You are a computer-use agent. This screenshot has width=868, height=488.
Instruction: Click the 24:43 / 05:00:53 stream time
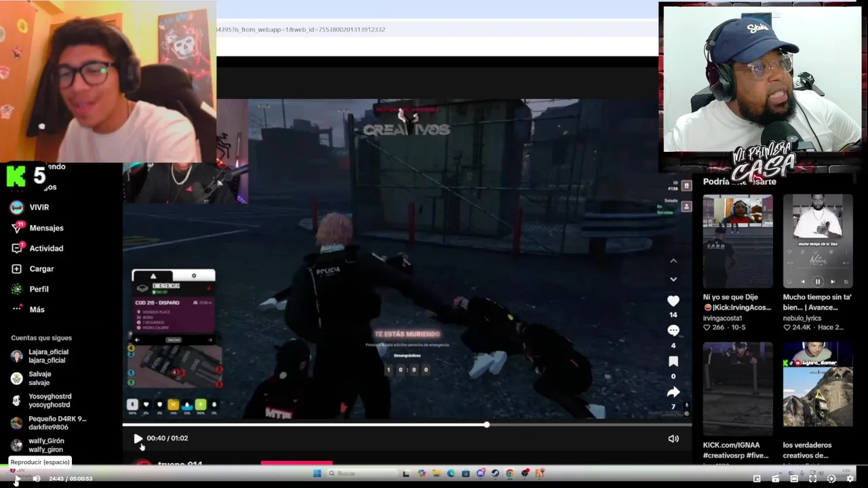71,479
